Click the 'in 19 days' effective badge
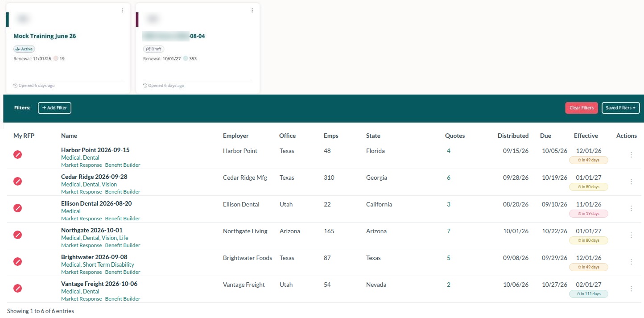 [588, 214]
